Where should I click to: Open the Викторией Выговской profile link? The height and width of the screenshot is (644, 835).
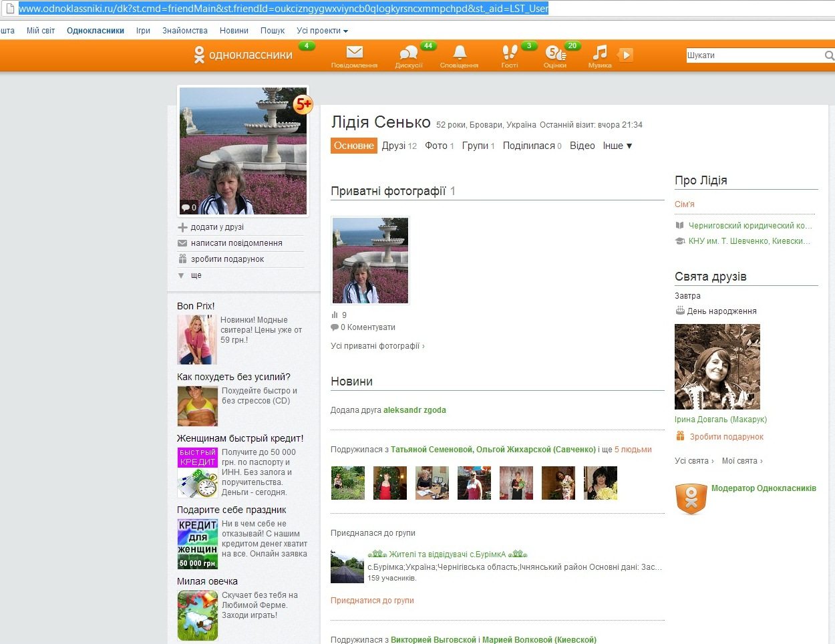click(434, 640)
